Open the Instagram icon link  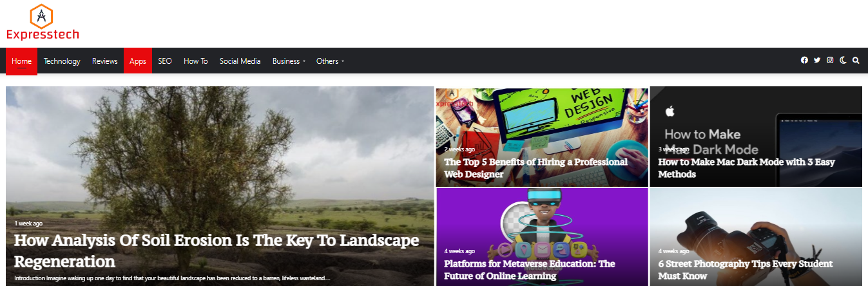point(830,61)
